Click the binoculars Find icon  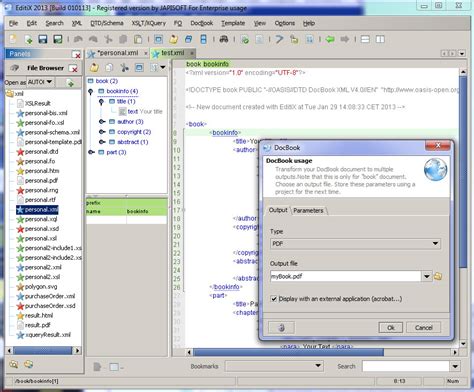(224, 39)
